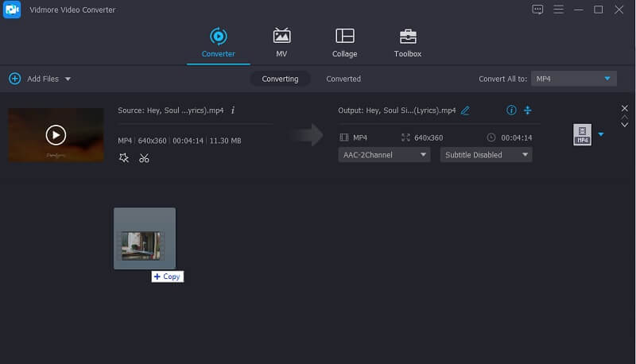Open the hamburger menu in title bar

click(559, 10)
